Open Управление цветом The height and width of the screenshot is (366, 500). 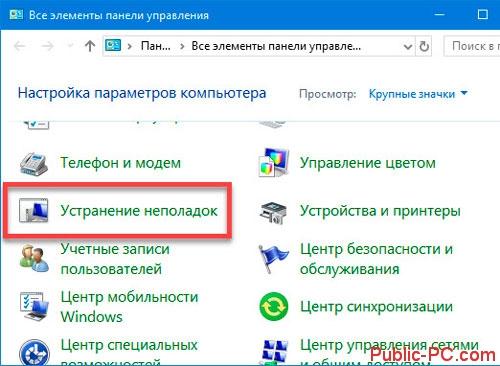coord(368,163)
